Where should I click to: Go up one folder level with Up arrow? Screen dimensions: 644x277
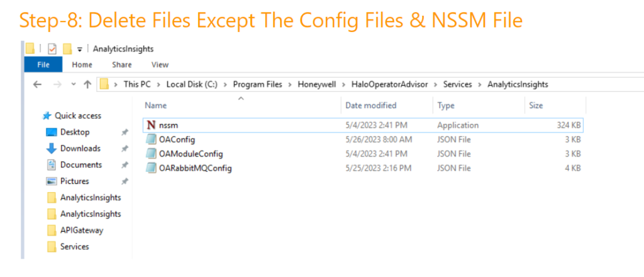[87, 84]
